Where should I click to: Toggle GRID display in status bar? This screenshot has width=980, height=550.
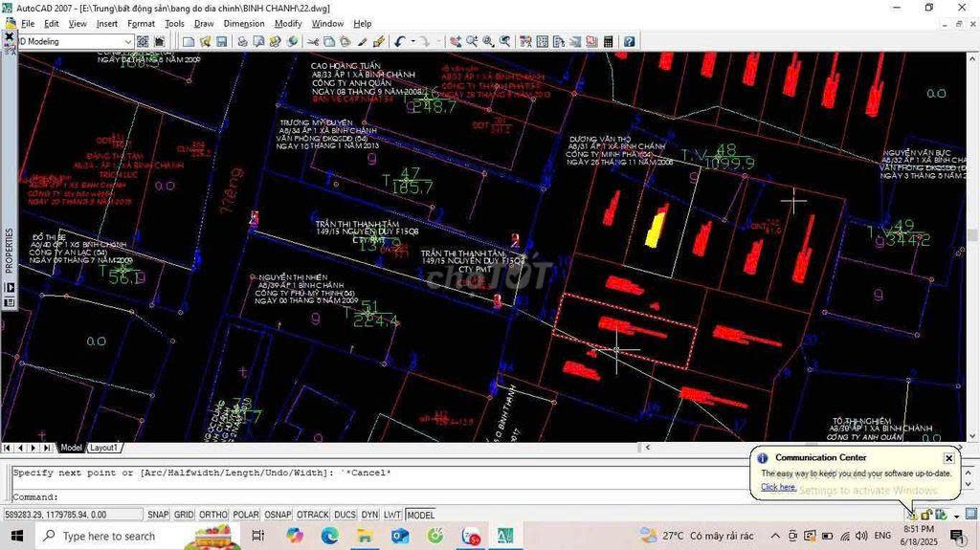click(x=184, y=515)
